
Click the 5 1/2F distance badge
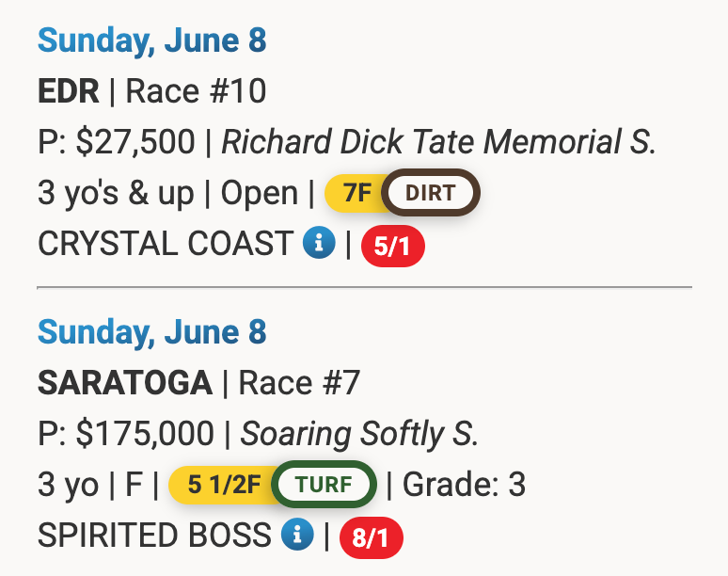(x=222, y=486)
